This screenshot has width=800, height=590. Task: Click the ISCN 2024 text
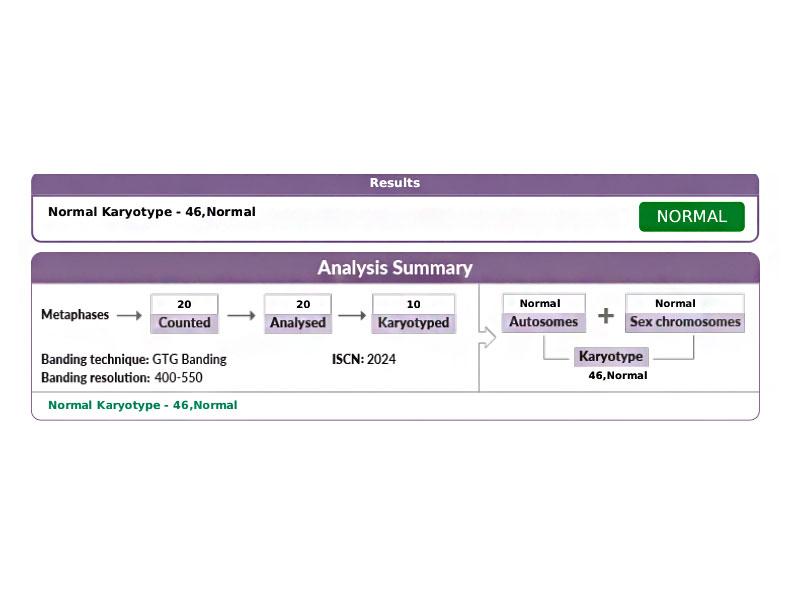(x=364, y=359)
